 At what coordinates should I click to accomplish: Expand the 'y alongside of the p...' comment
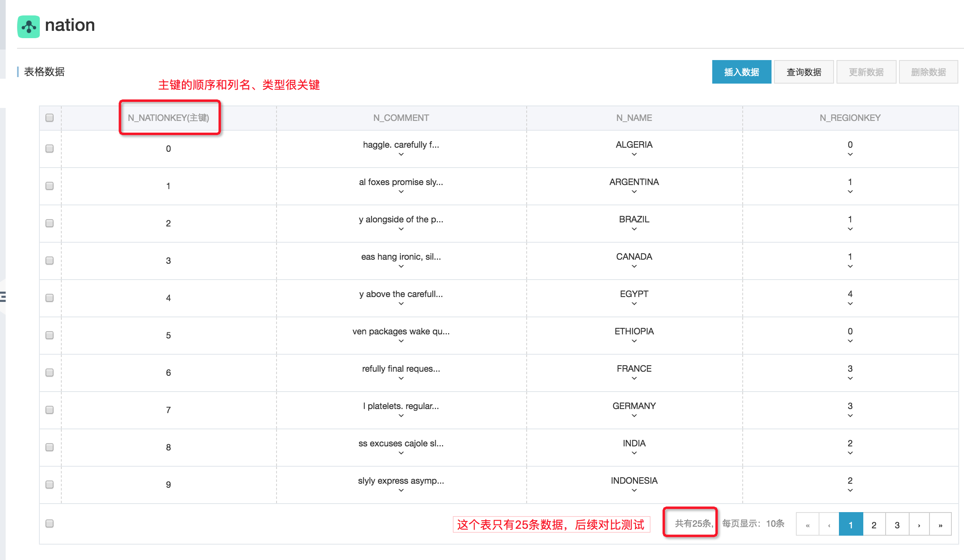tap(401, 229)
